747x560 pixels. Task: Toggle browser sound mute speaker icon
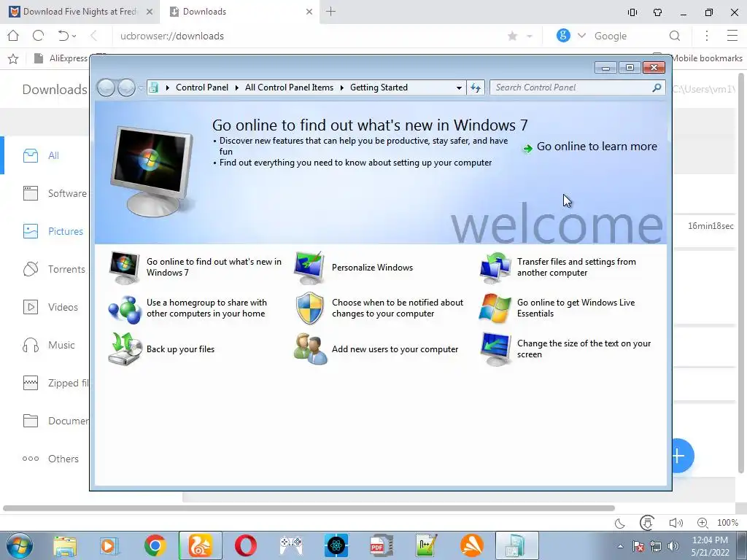coord(676,523)
